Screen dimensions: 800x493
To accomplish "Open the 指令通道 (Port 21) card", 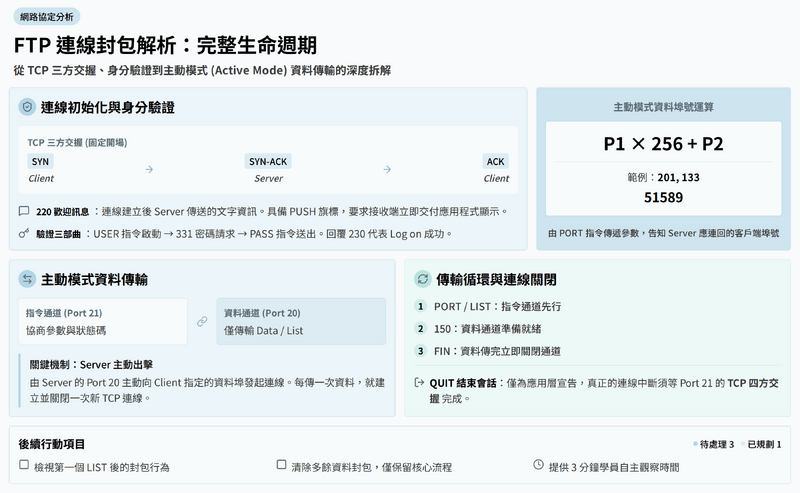I will pyautogui.click(x=103, y=321).
